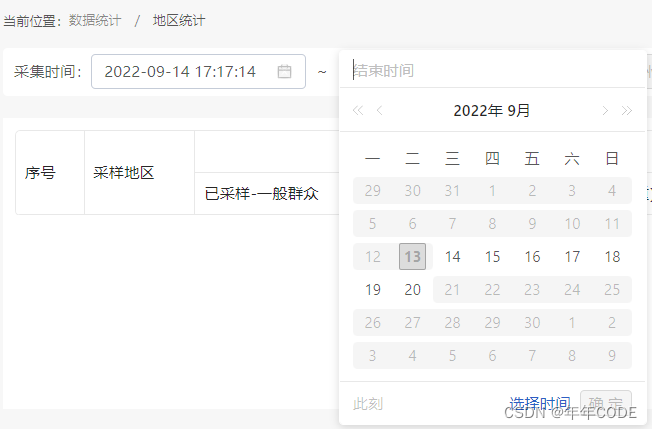Click the 采样地区 column header
The image size is (652, 429).
point(123,173)
